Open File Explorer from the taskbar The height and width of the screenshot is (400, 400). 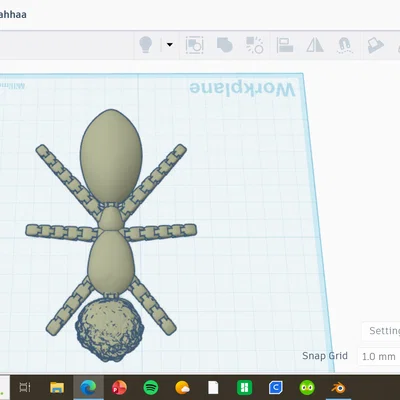click(57, 388)
